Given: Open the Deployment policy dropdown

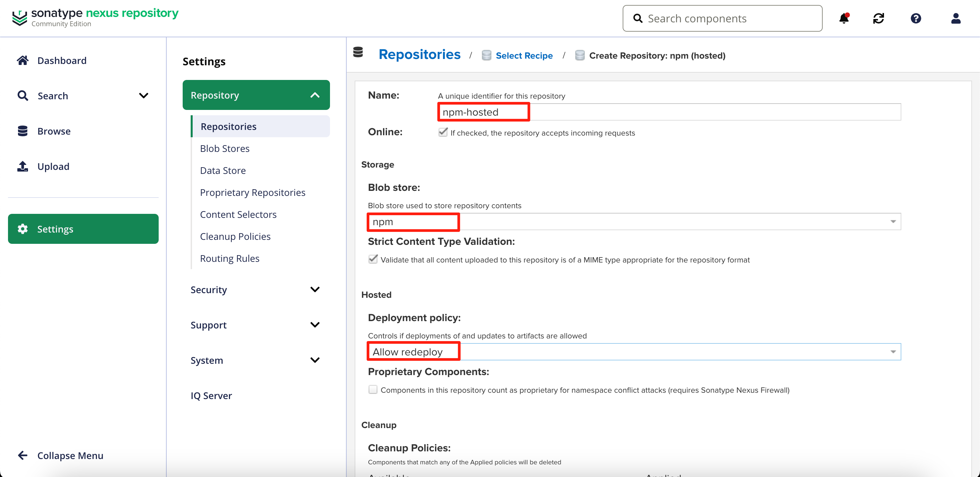Looking at the screenshot, I should coord(893,352).
